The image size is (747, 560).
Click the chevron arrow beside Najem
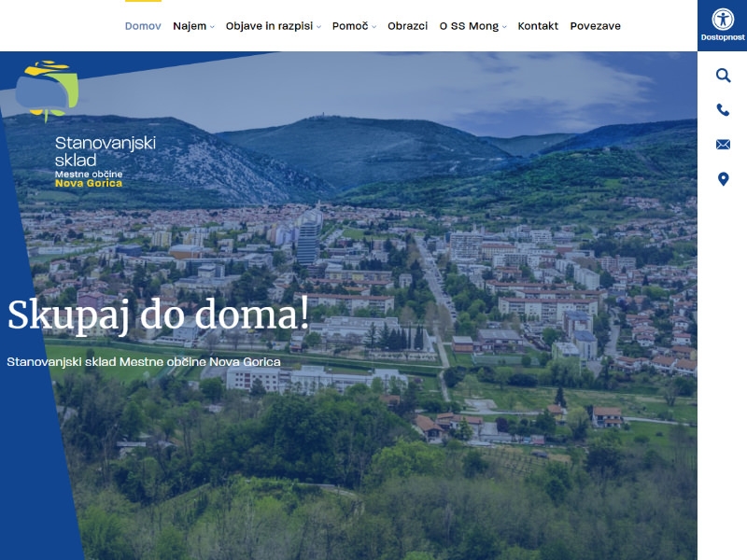pyautogui.click(x=213, y=27)
